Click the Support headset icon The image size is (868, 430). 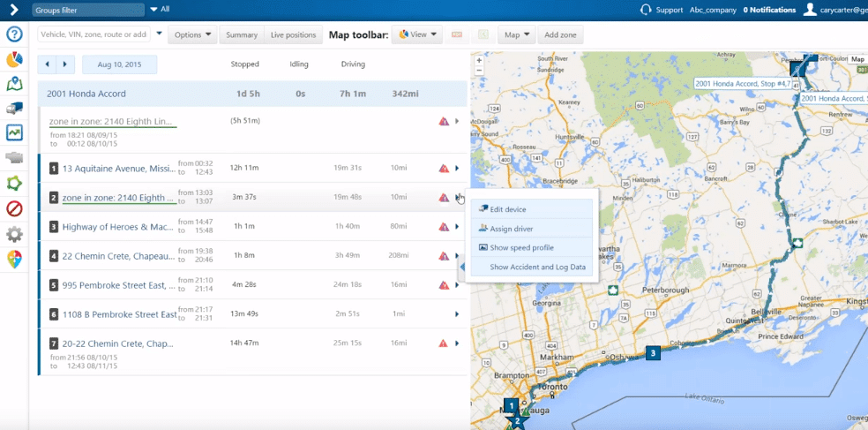pyautogui.click(x=646, y=10)
